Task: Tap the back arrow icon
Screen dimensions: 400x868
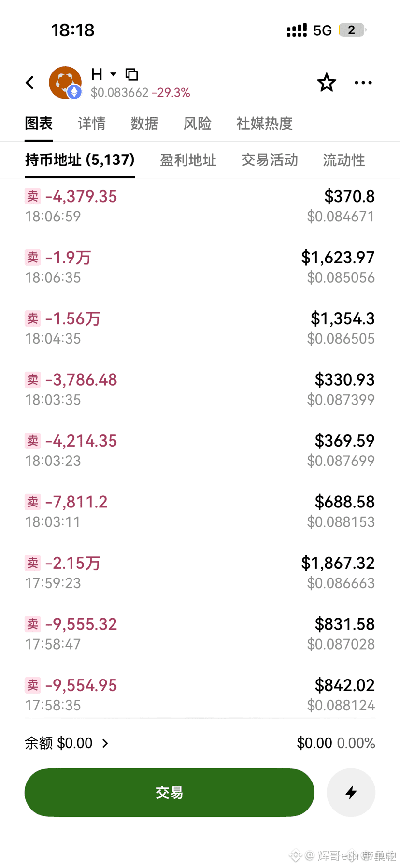Action: [30, 83]
